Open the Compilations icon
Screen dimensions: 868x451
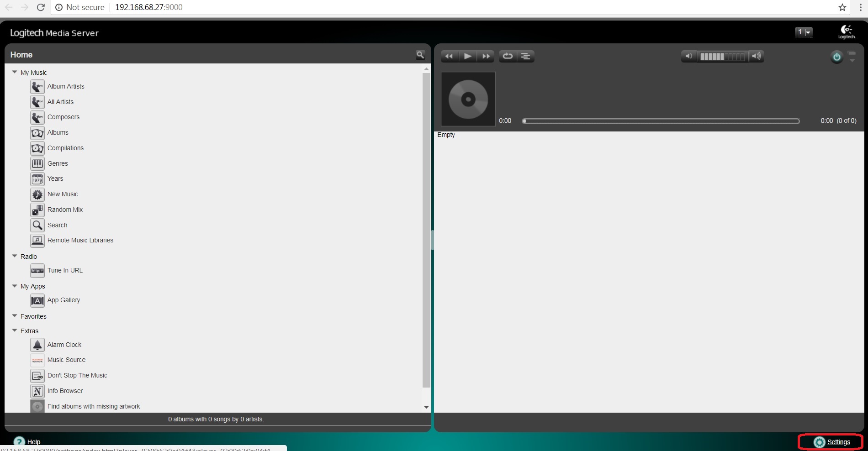pos(37,148)
